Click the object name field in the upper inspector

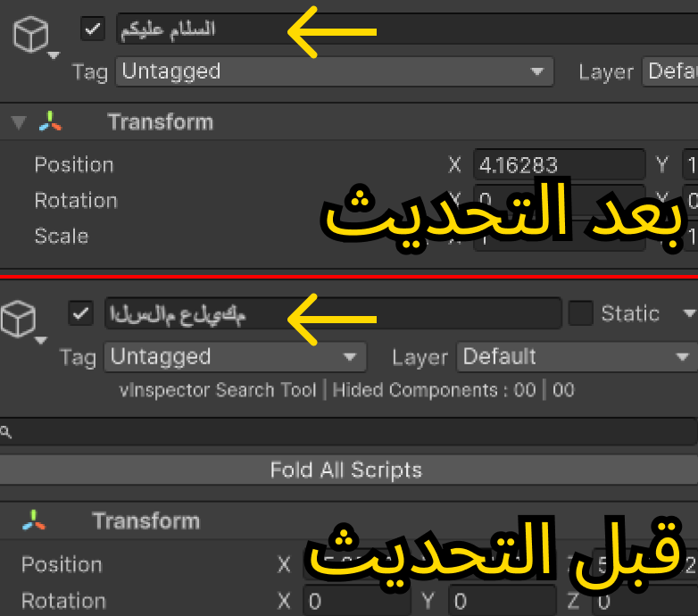(407, 29)
